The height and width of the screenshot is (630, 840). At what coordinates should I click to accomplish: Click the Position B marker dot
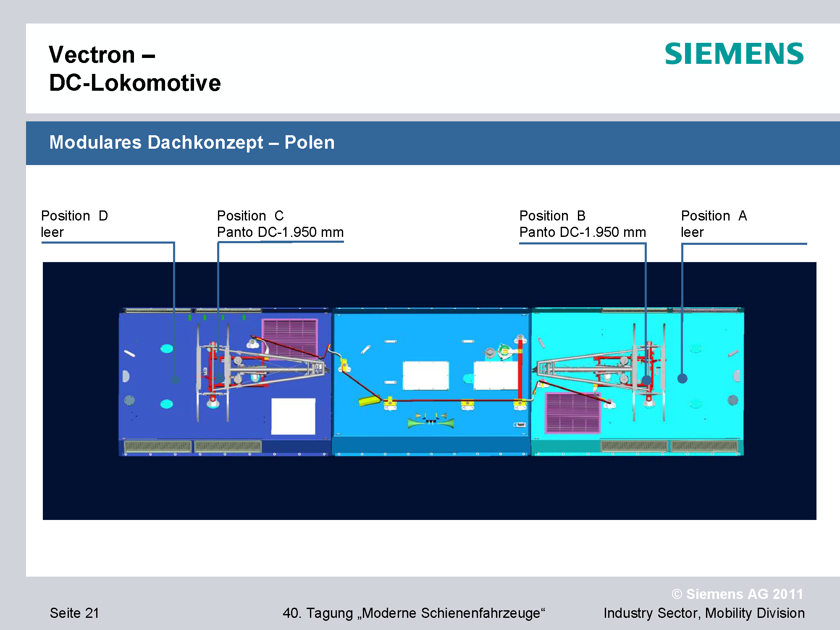pyautogui.click(x=646, y=381)
